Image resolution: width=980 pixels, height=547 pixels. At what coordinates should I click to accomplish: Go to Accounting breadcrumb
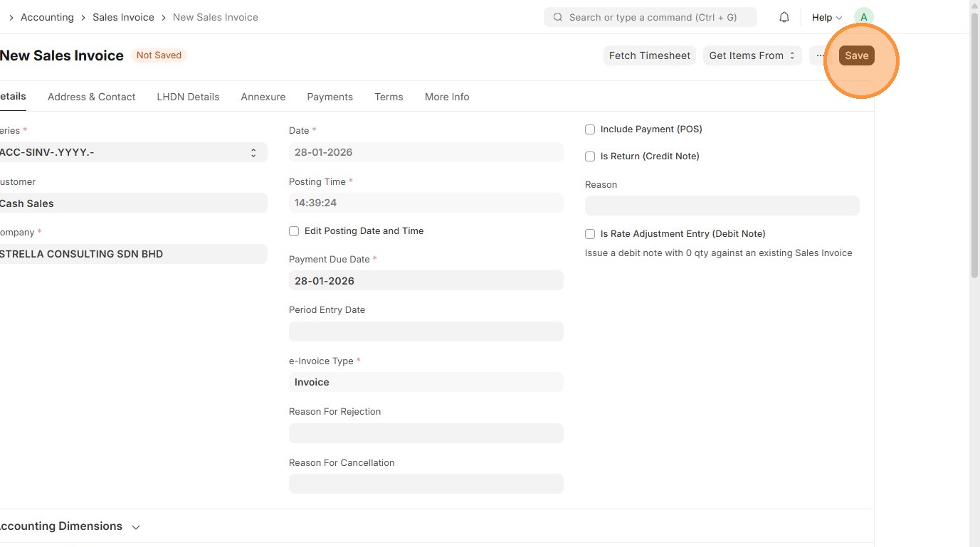coord(47,17)
